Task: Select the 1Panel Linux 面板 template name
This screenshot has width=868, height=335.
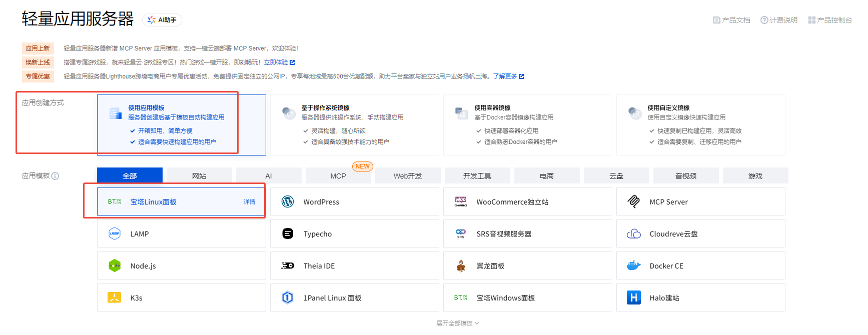Action: 332,298
